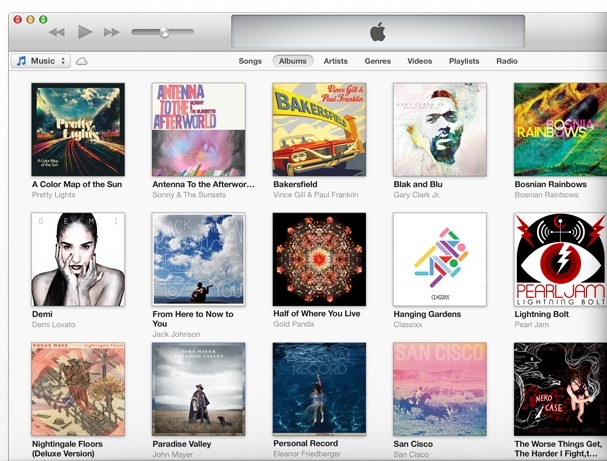The image size is (607, 461).
Task: Open From Here to Now to You artwork
Action: click(199, 259)
